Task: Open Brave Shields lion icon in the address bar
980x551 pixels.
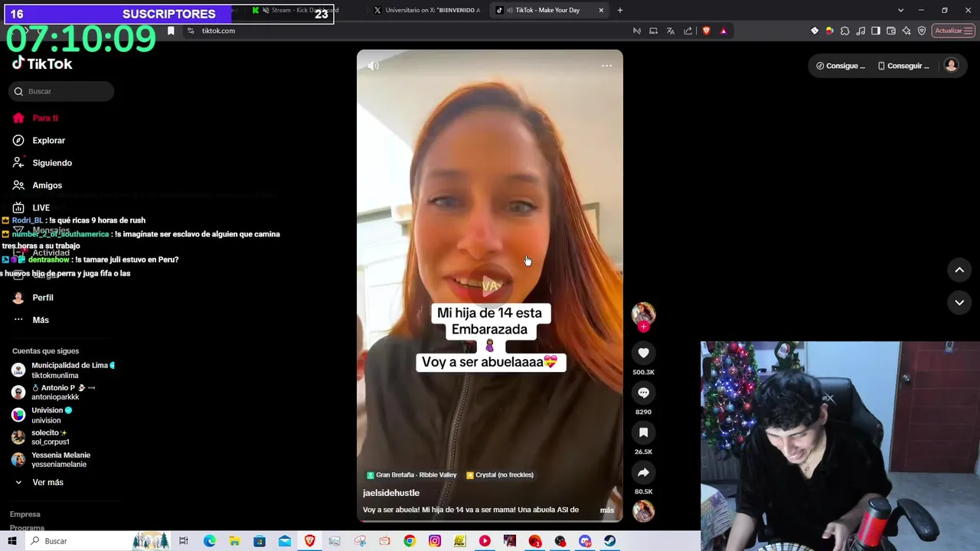Action: (706, 31)
